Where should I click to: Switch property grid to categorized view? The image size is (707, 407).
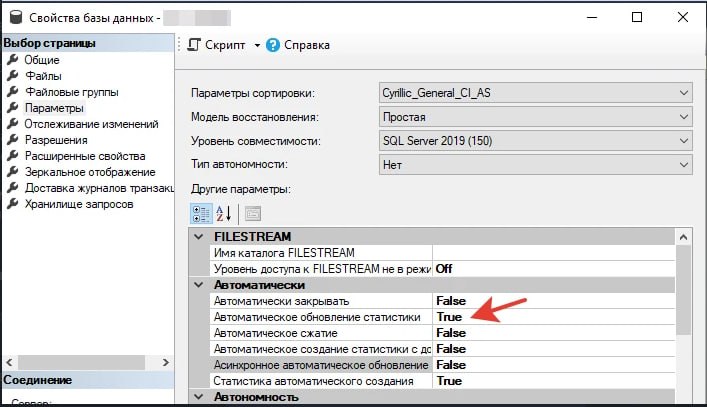(201, 214)
